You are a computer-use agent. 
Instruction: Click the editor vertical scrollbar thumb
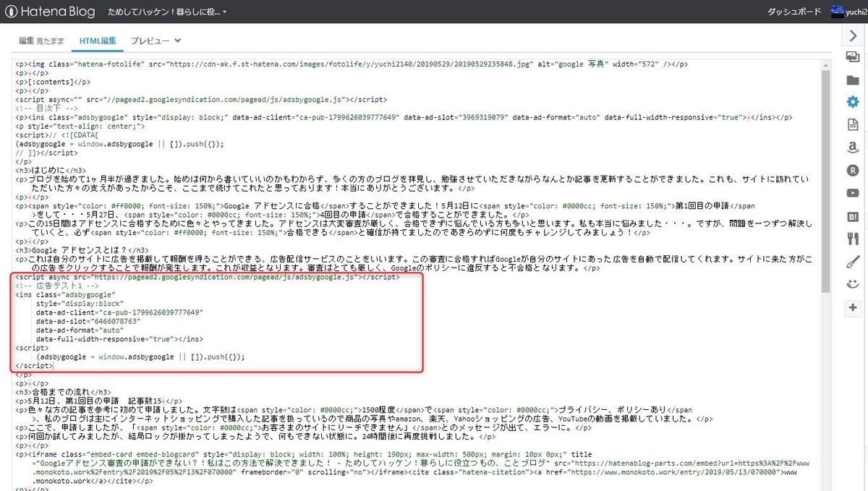[x=825, y=182]
